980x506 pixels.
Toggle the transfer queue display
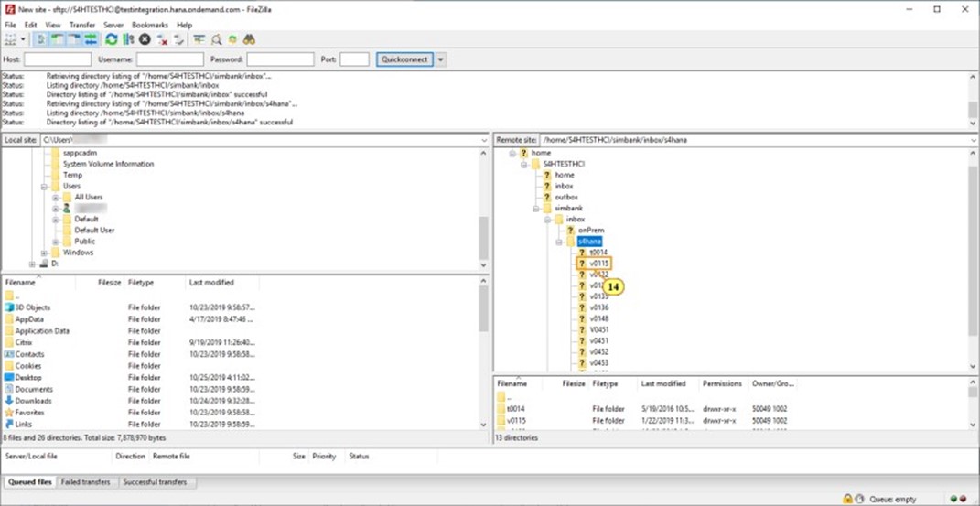pos(92,39)
